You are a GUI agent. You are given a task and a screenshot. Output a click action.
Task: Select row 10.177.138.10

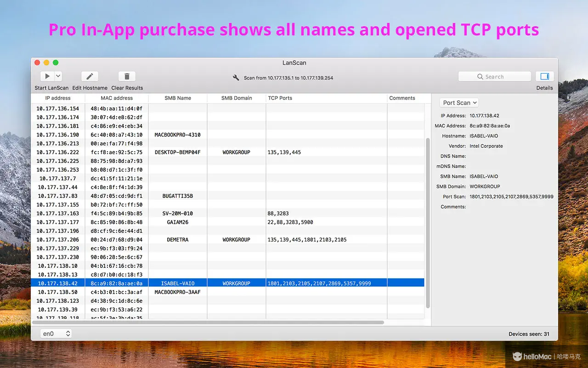click(228, 266)
